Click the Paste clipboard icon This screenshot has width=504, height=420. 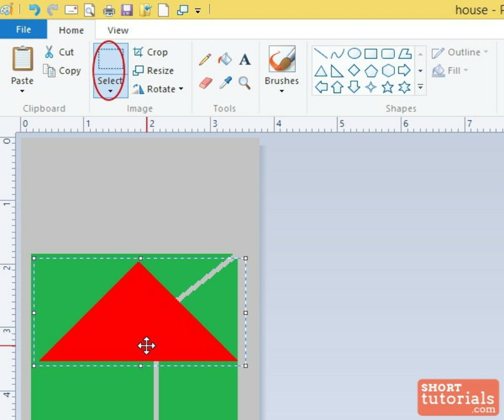pyautogui.click(x=22, y=58)
